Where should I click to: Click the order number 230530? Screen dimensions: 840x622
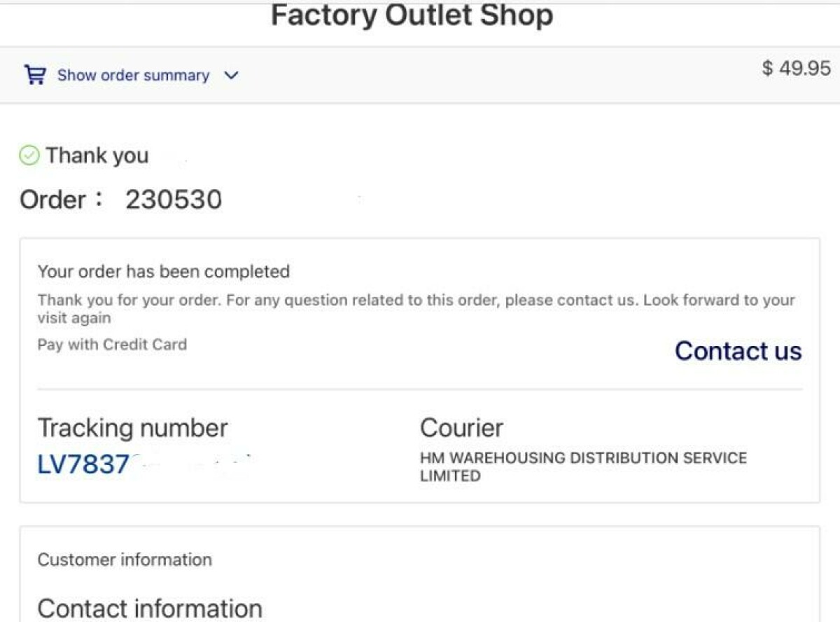[x=174, y=200]
